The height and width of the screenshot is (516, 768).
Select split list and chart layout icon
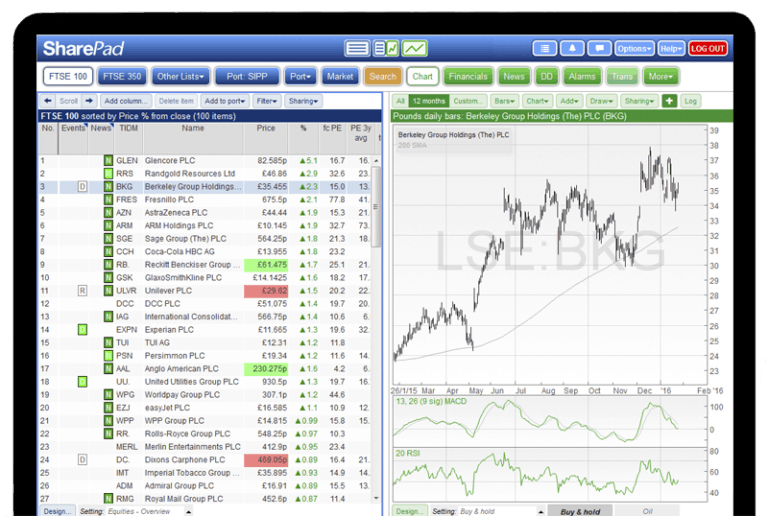[385, 48]
